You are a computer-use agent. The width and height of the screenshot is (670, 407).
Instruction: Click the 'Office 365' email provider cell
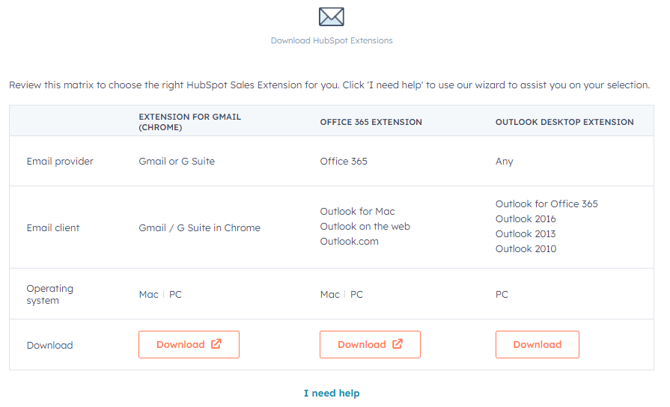(x=344, y=161)
